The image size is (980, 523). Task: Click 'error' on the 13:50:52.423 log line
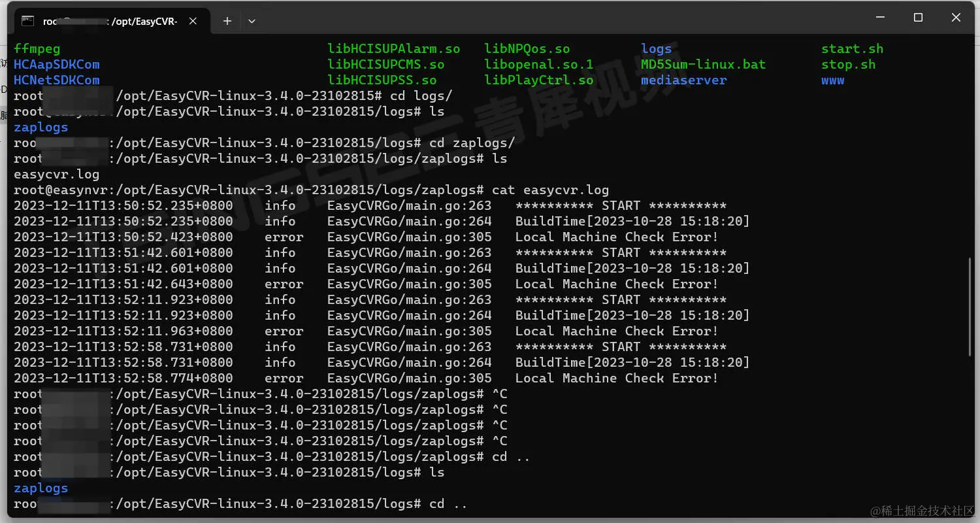pyautogui.click(x=284, y=237)
